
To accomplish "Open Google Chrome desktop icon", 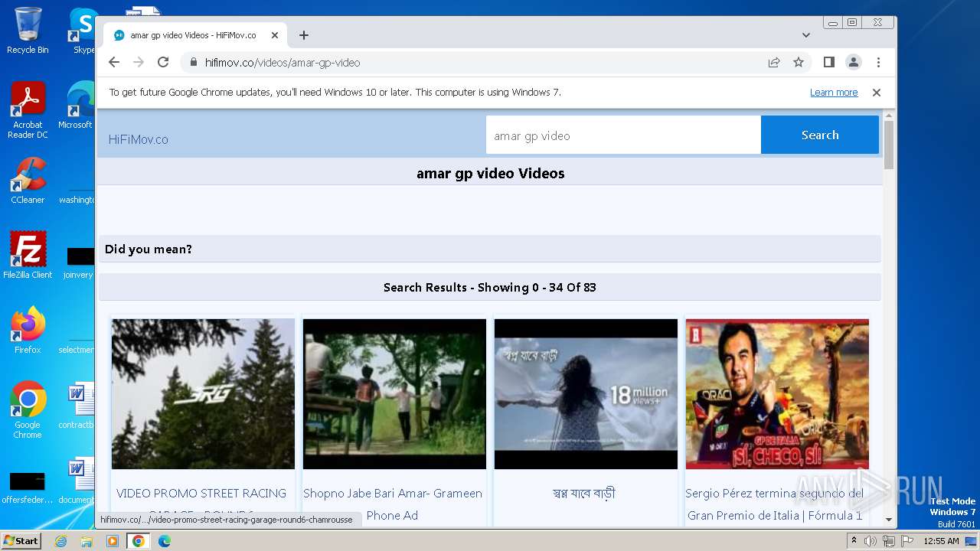I will pyautogui.click(x=28, y=409).
